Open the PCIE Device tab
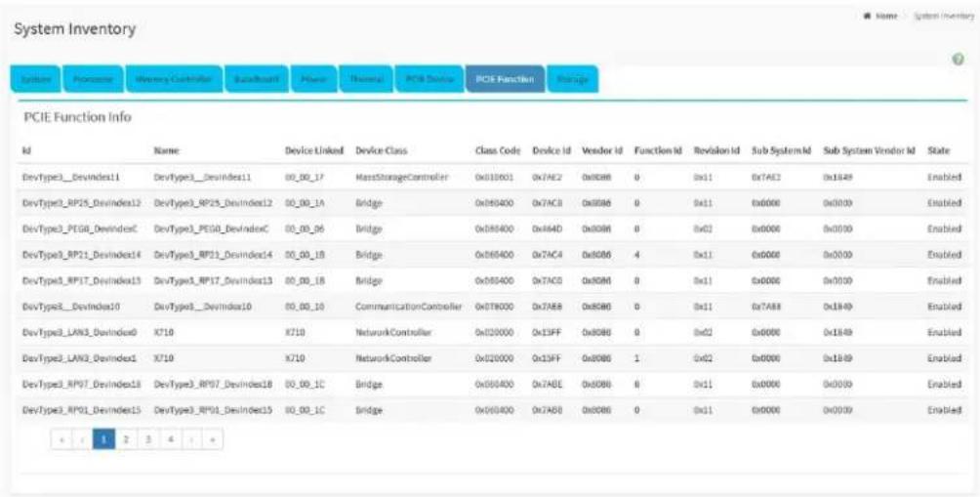The width and height of the screenshot is (980, 497). 429,79
